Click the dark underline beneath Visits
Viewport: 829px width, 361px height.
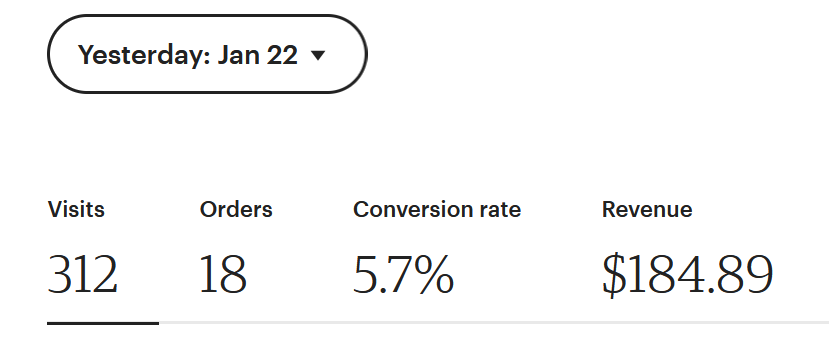(x=103, y=322)
